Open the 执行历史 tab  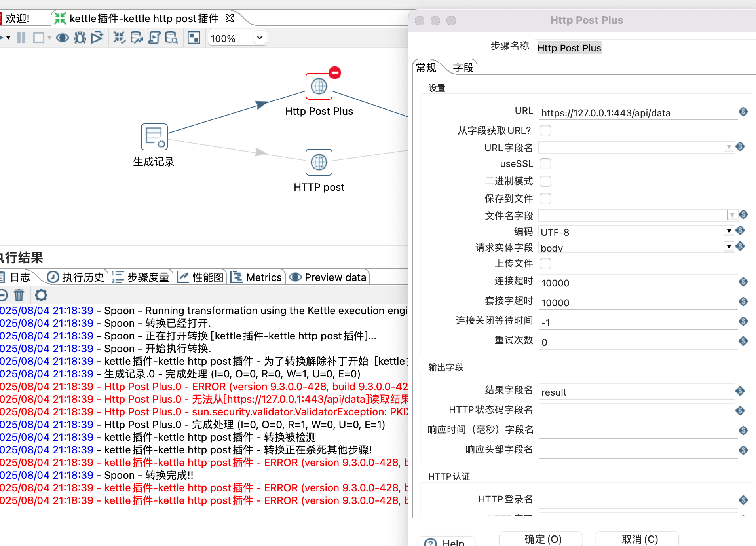pyautogui.click(x=77, y=277)
